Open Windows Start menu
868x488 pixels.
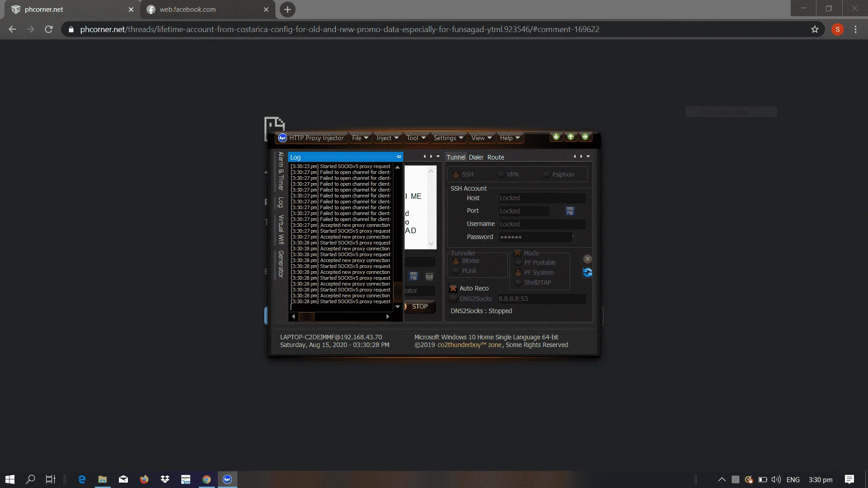pyautogui.click(x=10, y=479)
